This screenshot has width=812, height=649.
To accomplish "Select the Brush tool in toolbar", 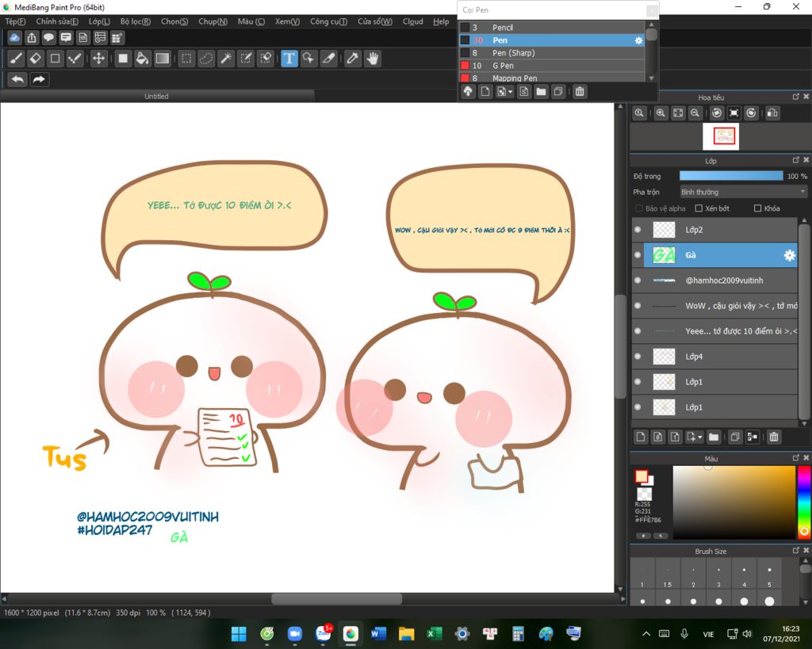I will 16,59.
